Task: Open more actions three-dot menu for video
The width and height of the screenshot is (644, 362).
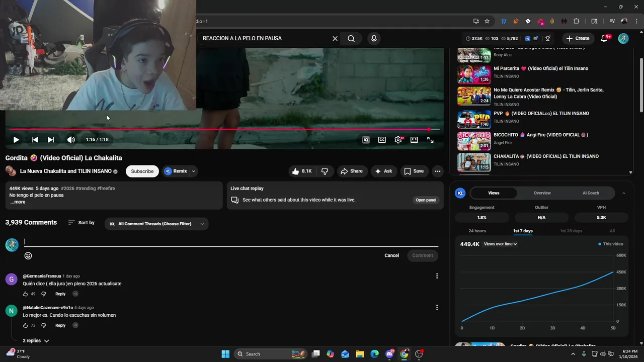Action: coord(438,171)
